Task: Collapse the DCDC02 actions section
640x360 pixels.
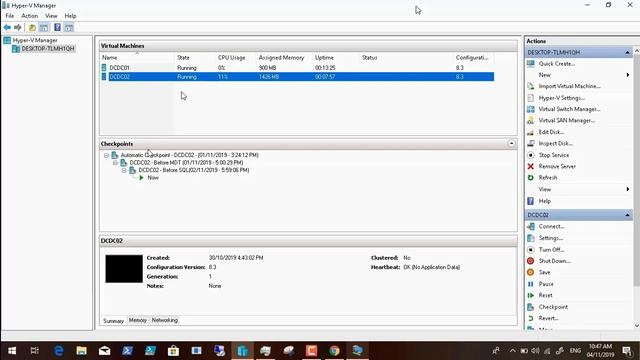Action: click(x=627, y=215)
